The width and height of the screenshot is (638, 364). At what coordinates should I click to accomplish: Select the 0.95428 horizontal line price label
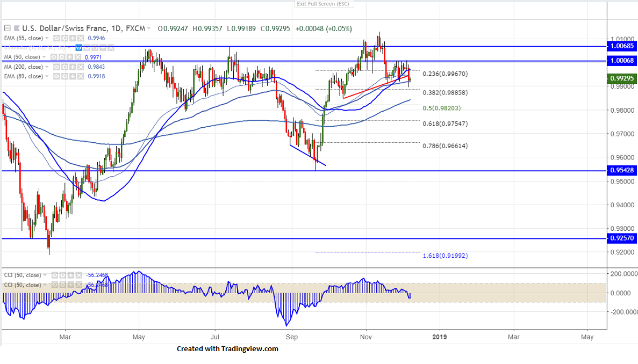(622, 171)
